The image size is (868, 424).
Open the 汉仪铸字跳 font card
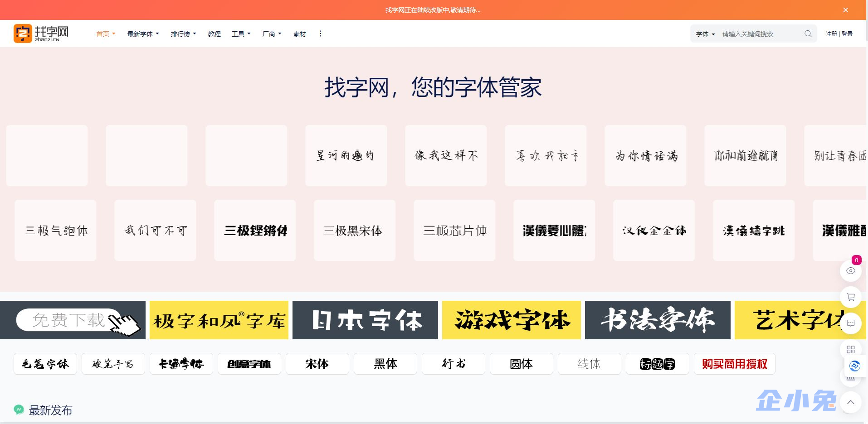click(754, 230)
